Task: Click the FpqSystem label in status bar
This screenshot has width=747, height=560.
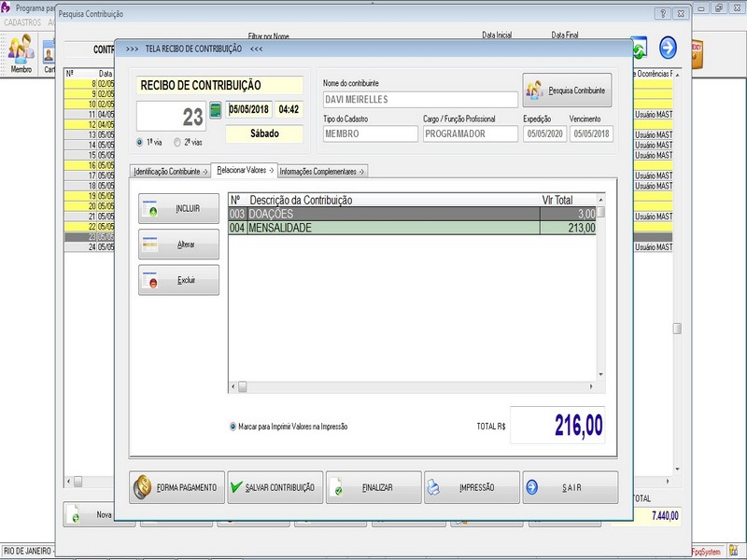Action: (x=707, y=552)
